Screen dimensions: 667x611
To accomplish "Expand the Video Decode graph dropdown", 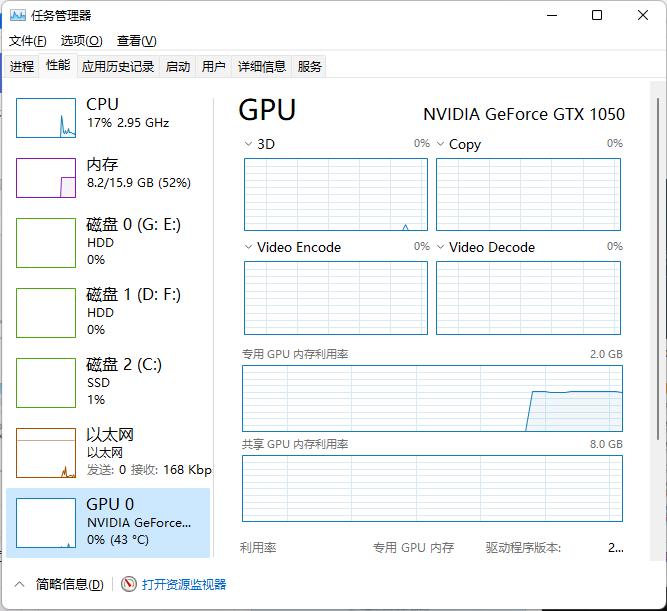I will pyautogui.click(x=441, y=247).
